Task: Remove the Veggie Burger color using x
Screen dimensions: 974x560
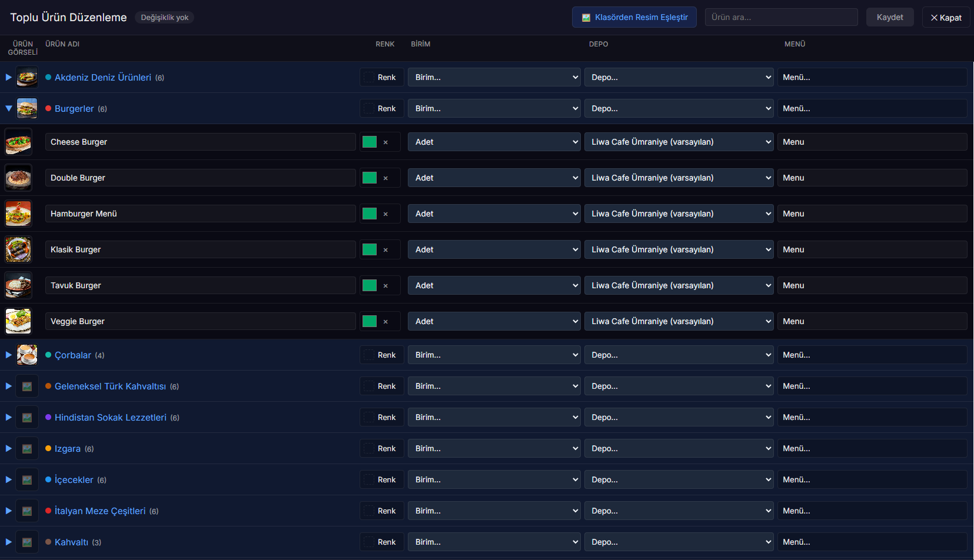Action: coord(385,322)
